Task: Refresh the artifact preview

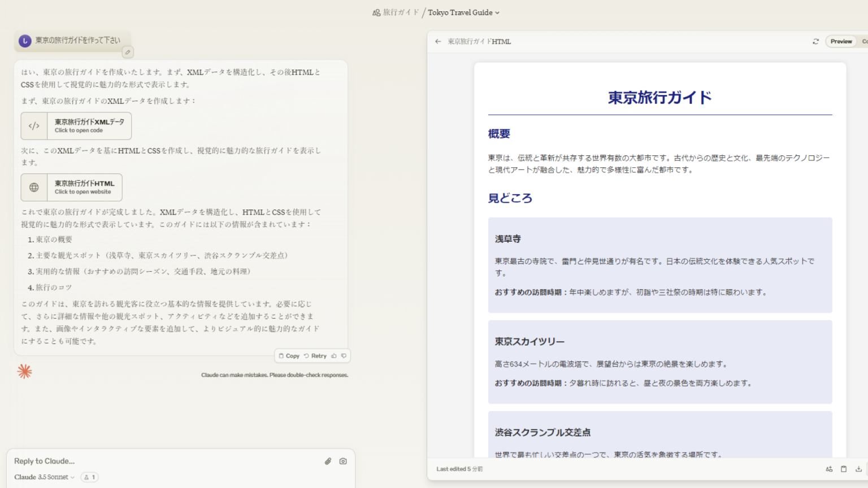Action: click(x=815, y=41)
